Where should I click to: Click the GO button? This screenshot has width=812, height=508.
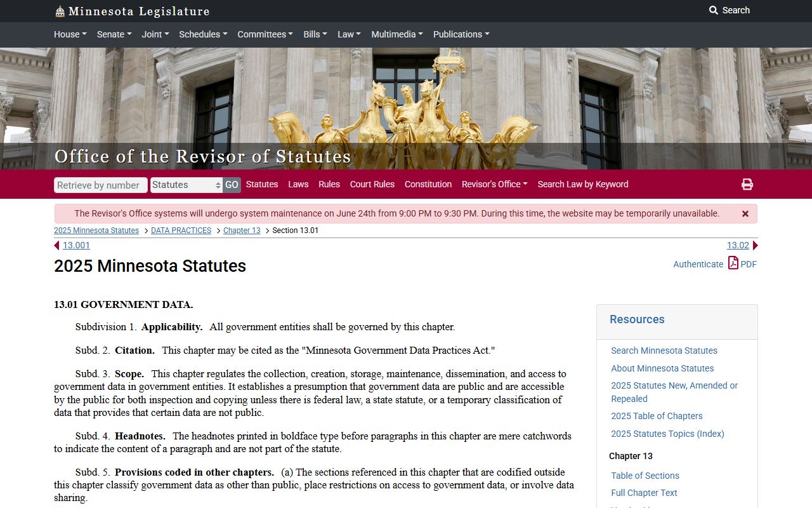pos(232,185)
